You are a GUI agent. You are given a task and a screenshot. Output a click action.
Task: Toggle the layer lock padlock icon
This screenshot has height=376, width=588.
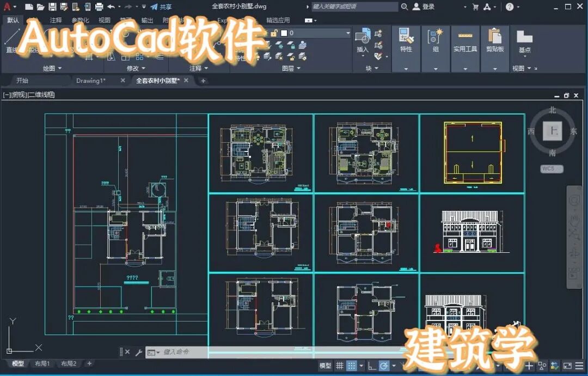[x=274, y=33]
